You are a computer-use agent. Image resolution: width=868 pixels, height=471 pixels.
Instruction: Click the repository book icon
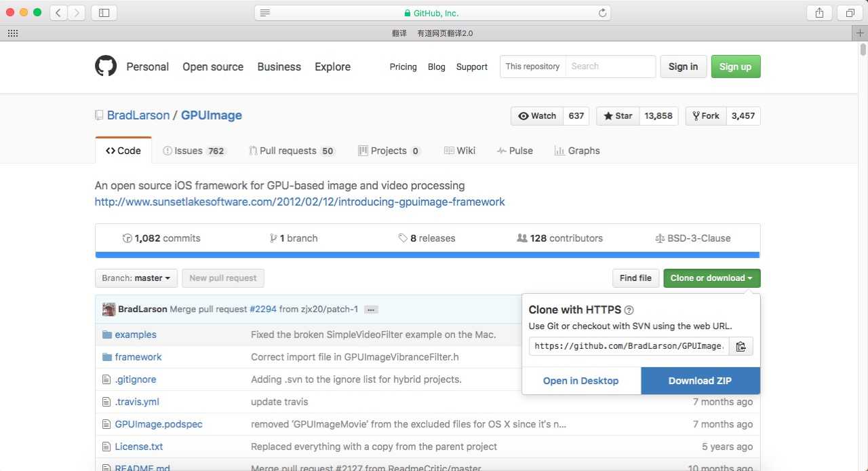[99, 115]
